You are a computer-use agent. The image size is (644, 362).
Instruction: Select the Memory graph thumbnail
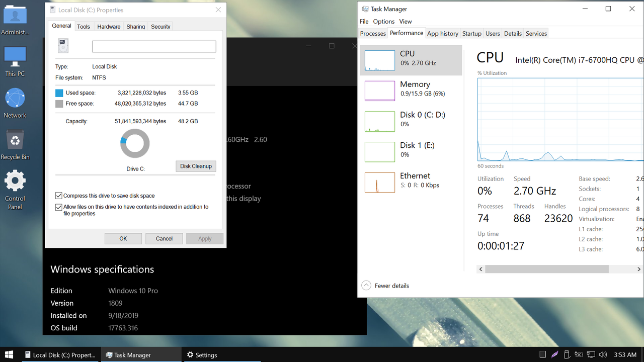pos(380,91)
